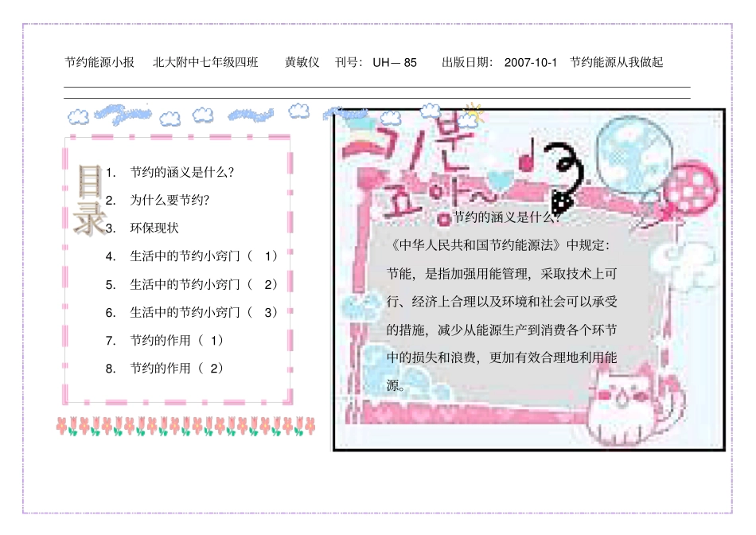Open contents item 1 节约的涵义是什么?
The width and height of the screenshot is (756, 535).
click(x=170, y=172)
